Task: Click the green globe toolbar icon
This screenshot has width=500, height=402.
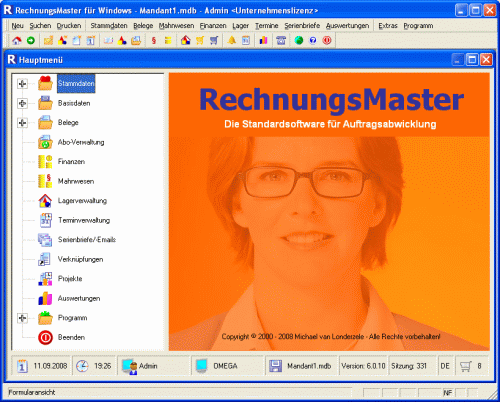Action: click(299, 41)
